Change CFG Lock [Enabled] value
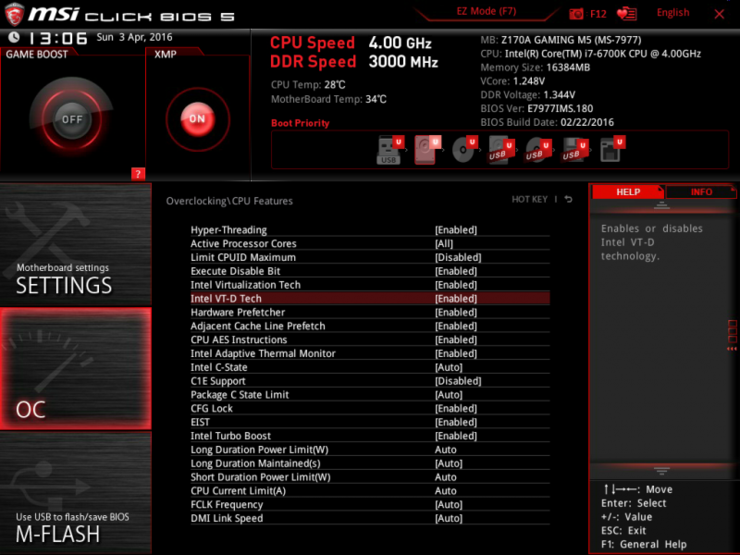The width and height of the screenshot is (740, 555). point(456,408)
